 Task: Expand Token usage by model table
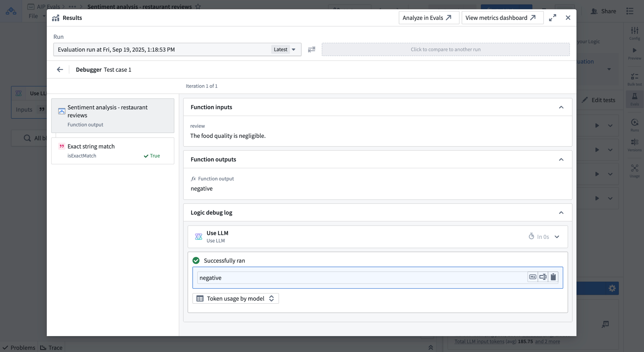[235, 298]
